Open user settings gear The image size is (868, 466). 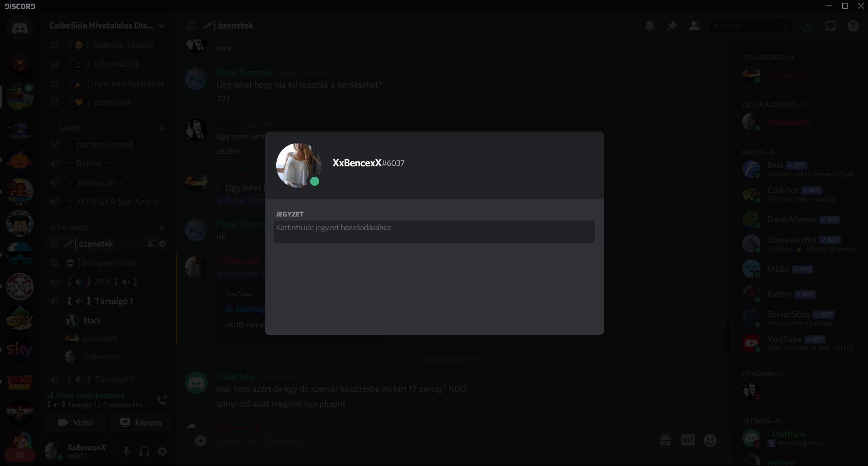click(x=163, y=451)
